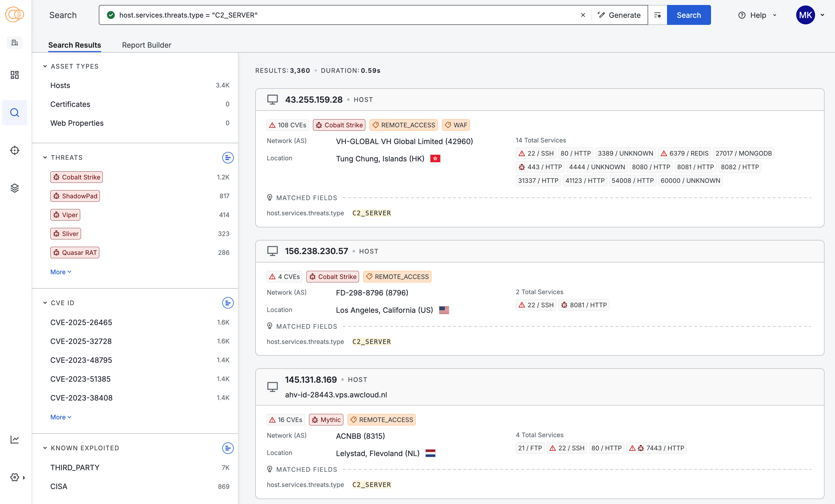Open the Help dropdown menu
This screenshot has width=835, height=504.
click(x=758, y=15)
